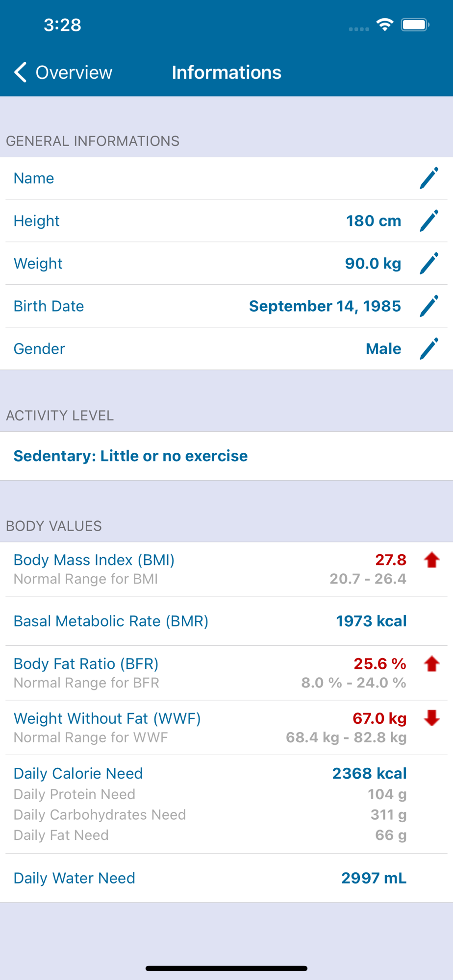The height and width of the screenshot is (980, 453).
Task: Tap the Basal Metabolic Rate (BMR) row
Action: pos(226,621)
